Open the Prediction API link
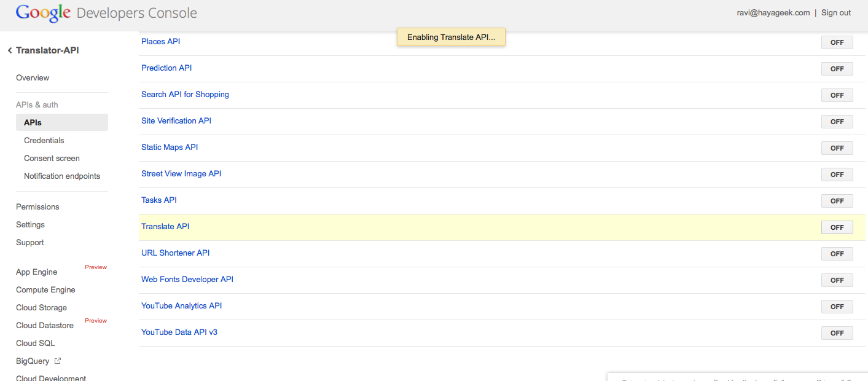 click(x=166, y=68)
